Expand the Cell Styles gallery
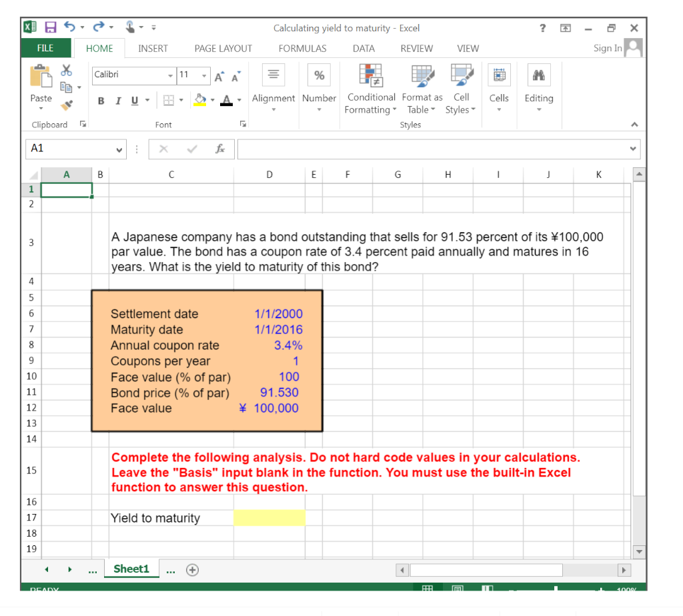 (x=461, y=90)
